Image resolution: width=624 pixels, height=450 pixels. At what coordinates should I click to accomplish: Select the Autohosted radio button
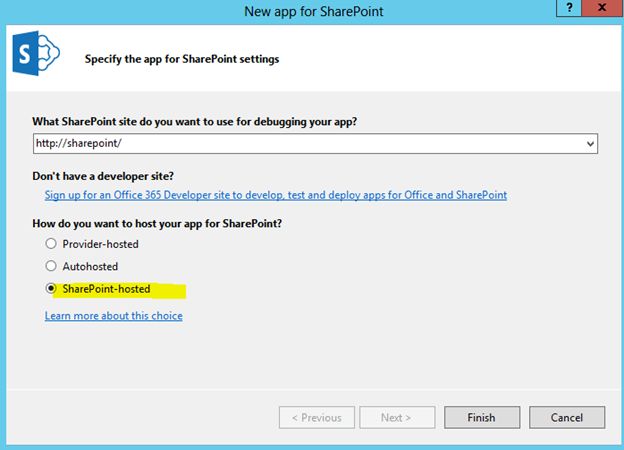pos(51,266)
